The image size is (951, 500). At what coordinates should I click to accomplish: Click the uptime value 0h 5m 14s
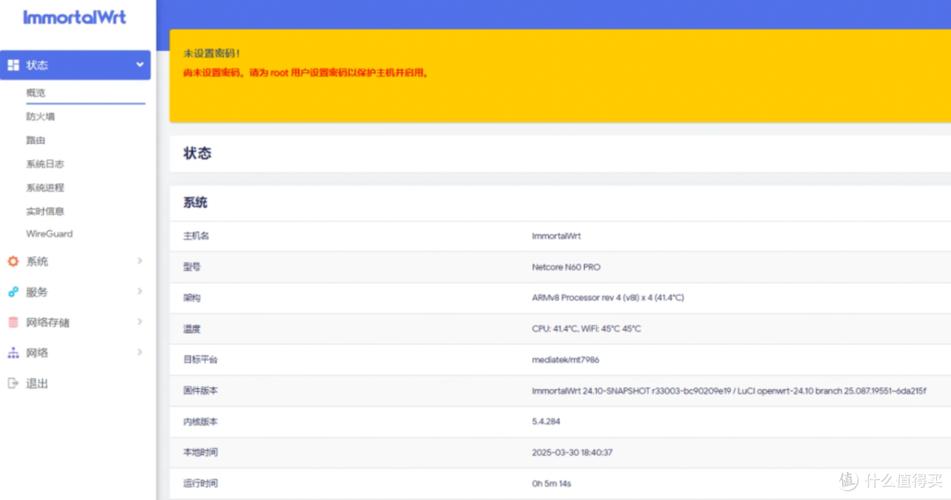[551, 484]
